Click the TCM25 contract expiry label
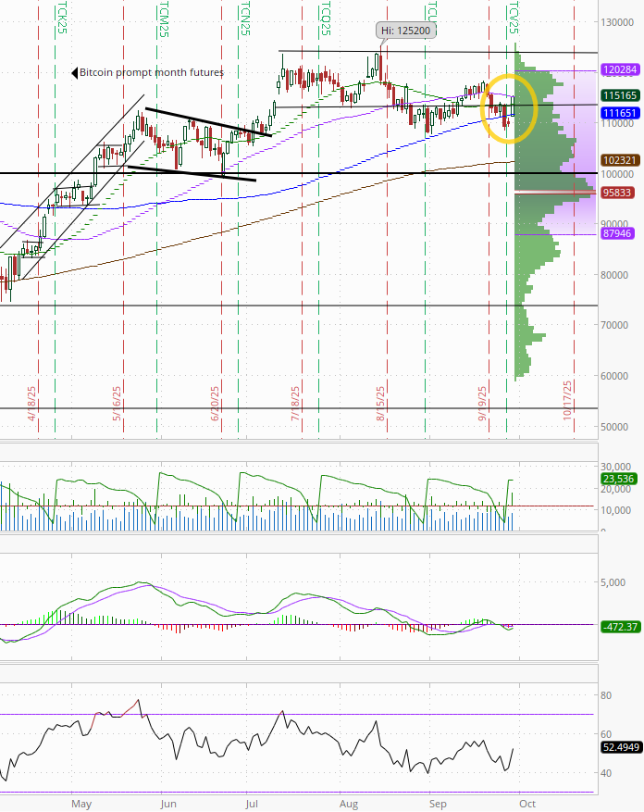644x812 pixels. tap(164, 19)
